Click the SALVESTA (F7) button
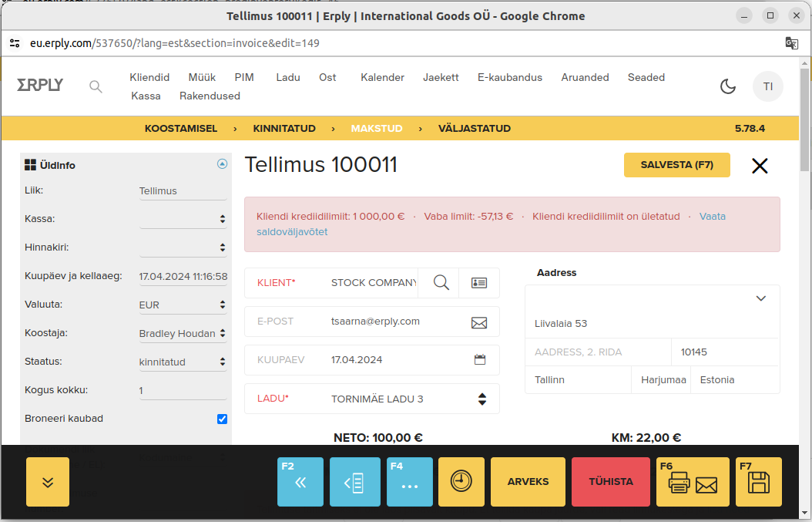Screen dimensions: 812x522 pyautogui.click(x=677, y=165)
